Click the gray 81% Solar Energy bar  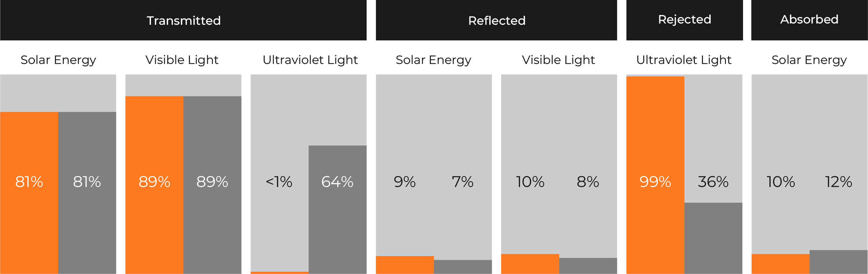click(x=87, y=193)
